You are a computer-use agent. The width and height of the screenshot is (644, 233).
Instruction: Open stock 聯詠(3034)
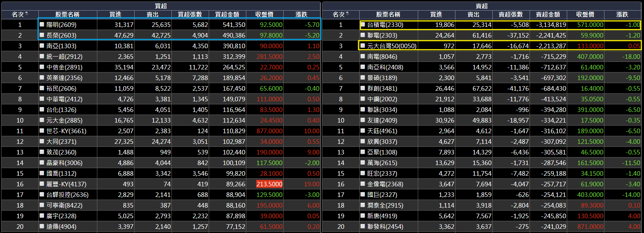coord(382,110)
